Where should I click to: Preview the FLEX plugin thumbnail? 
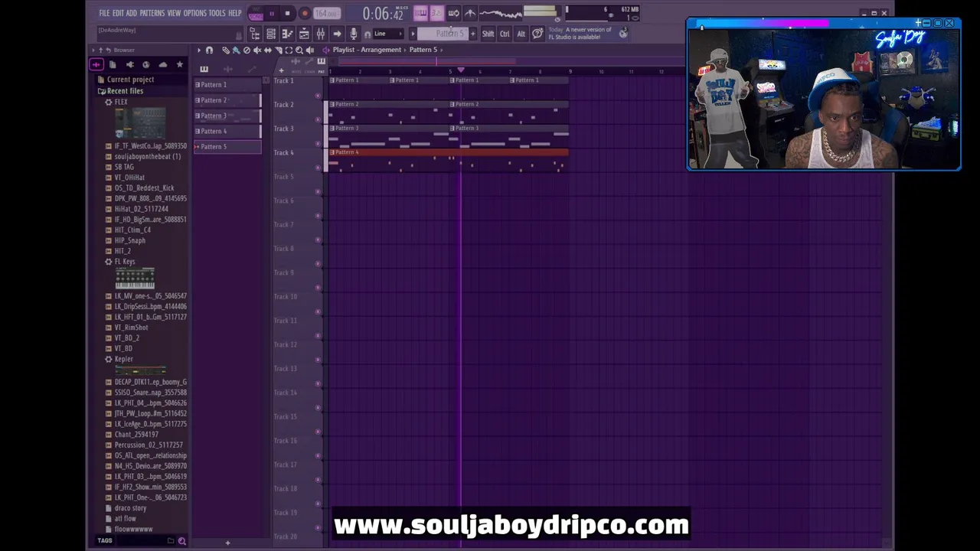pos(139,123)
